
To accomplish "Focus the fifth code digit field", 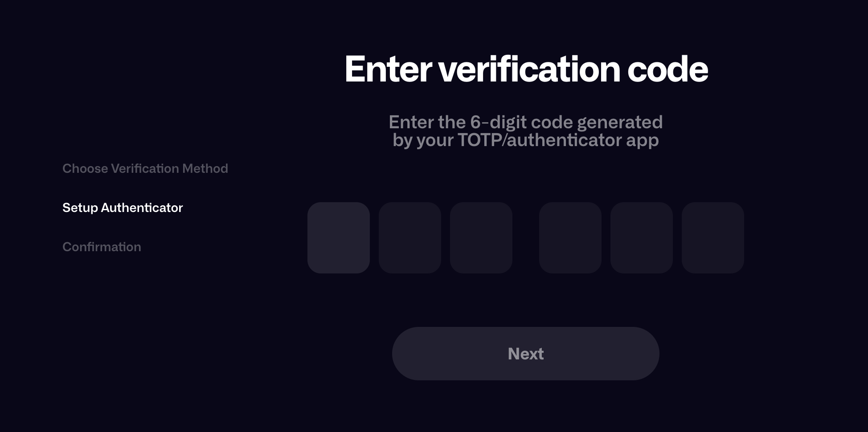I will coord(642,238).
